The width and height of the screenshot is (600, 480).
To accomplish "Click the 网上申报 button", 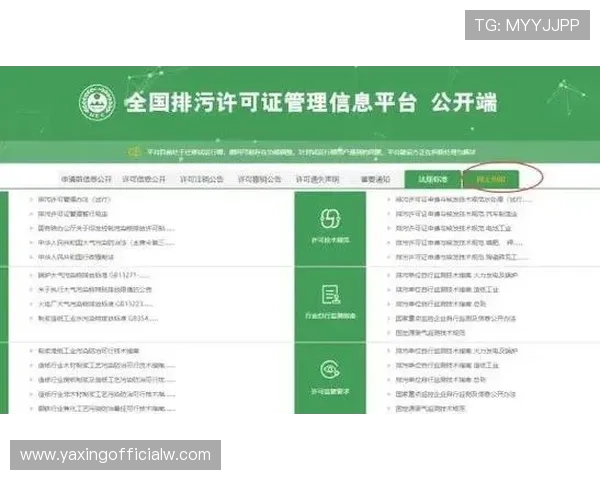I will 491,179.
